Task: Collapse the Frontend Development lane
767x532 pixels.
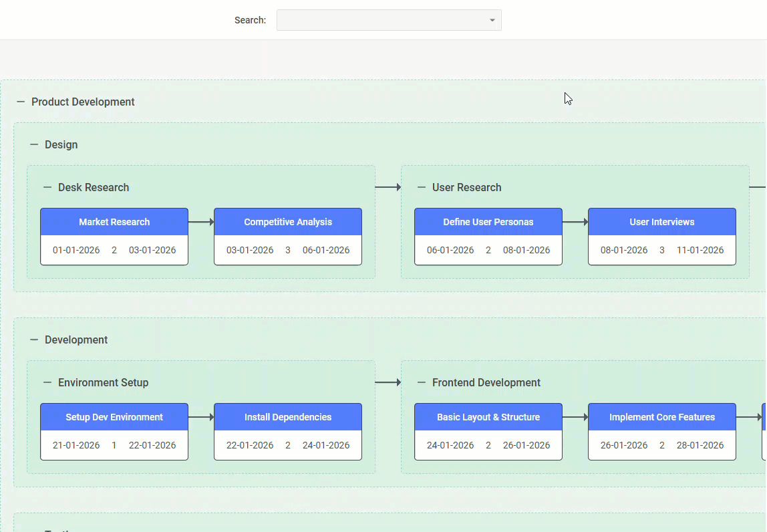Action: 420,382
